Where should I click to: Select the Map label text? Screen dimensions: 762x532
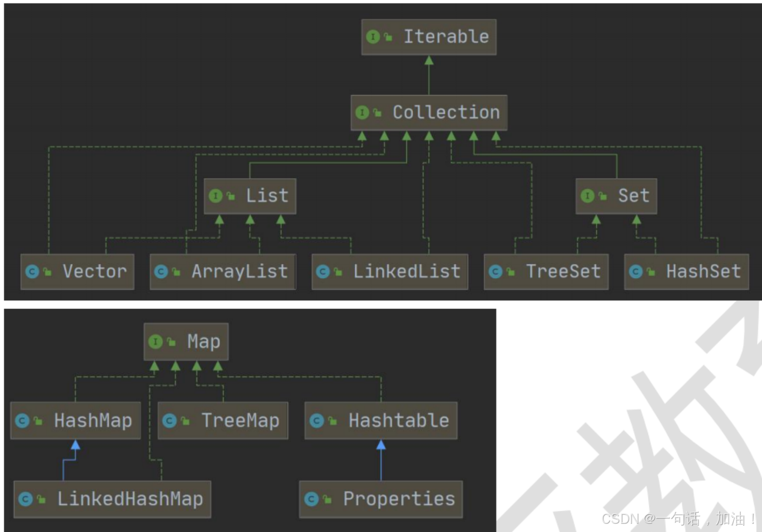[x=204, y=342]
